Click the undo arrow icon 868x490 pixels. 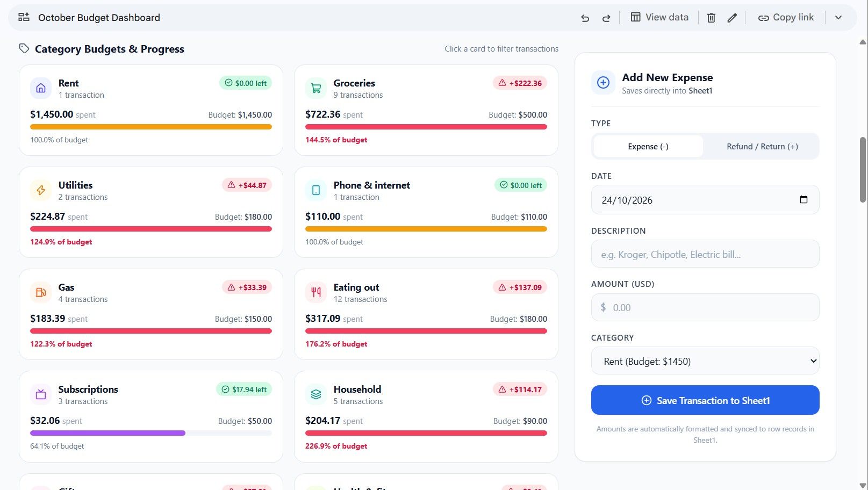click(585, 18)
